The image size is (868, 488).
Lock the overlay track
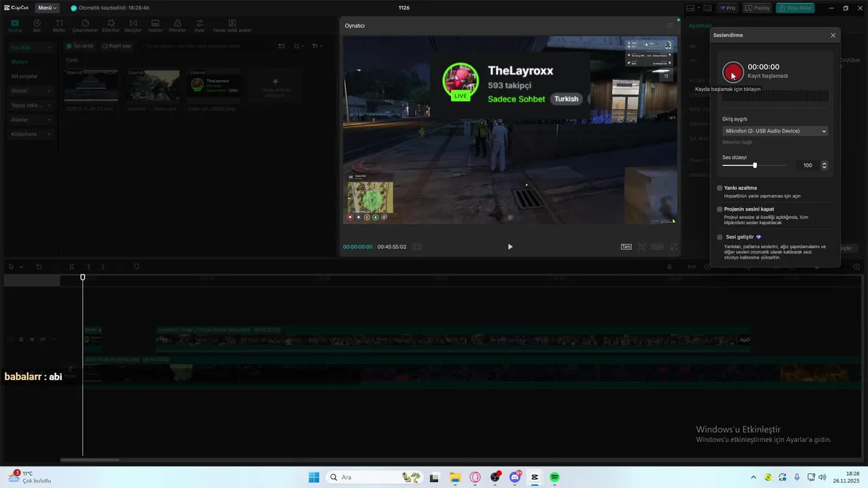click(21, 339)
